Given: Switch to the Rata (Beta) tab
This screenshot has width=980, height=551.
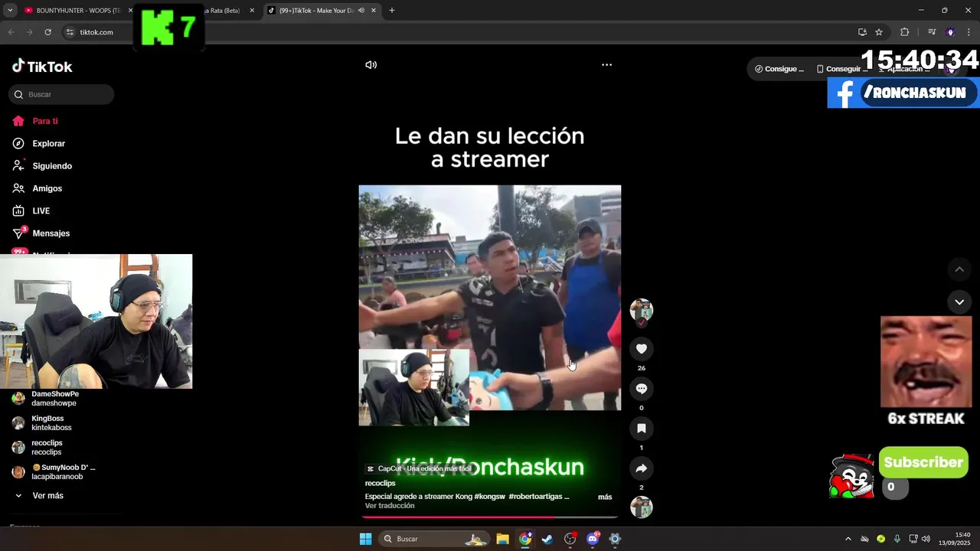Looking at the screenshot, I should 224,11.
